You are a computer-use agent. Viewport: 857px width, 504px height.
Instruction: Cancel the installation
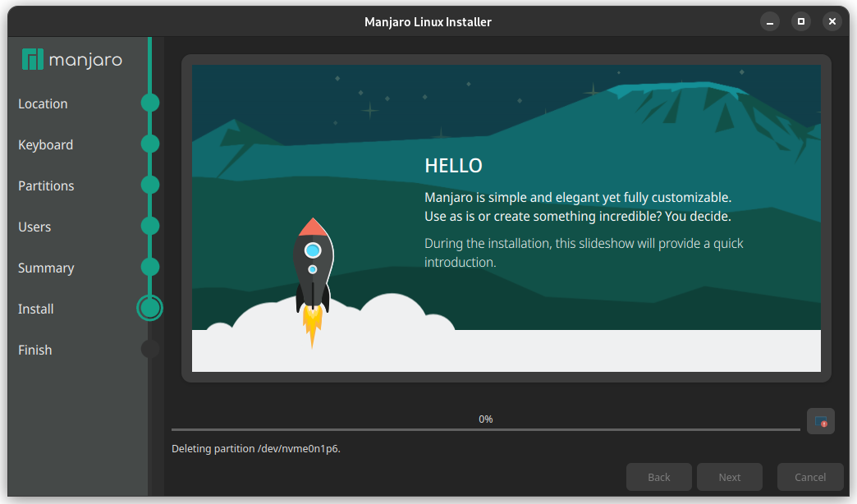(810, 477)
